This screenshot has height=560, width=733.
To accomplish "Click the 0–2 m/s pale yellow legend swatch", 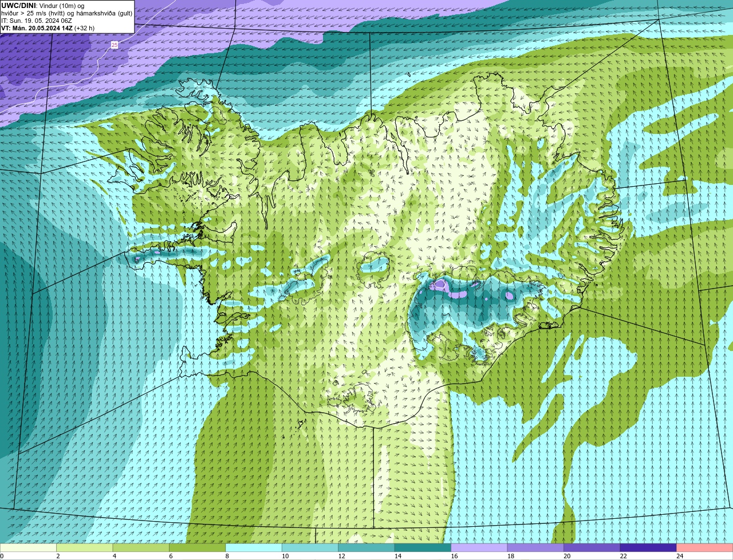I will coord(29,547).
